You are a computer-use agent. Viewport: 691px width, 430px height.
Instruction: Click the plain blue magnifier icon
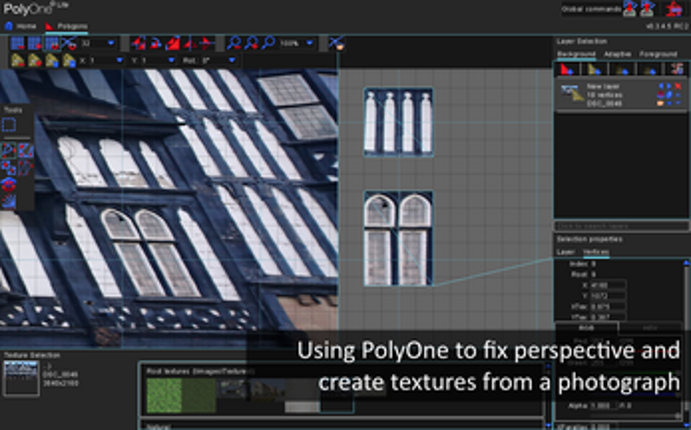268,43
